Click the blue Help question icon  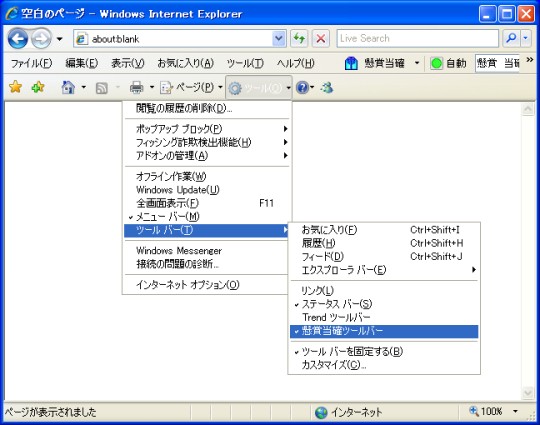coord(302,87)
